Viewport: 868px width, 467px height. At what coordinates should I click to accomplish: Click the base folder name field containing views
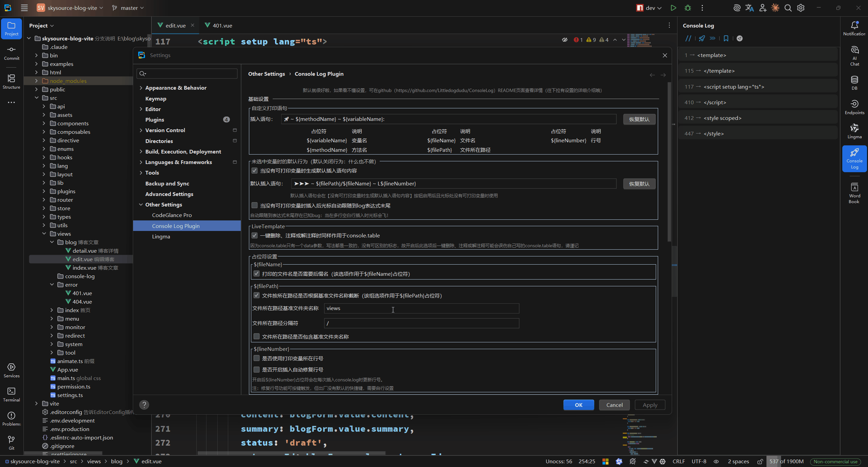421,308
